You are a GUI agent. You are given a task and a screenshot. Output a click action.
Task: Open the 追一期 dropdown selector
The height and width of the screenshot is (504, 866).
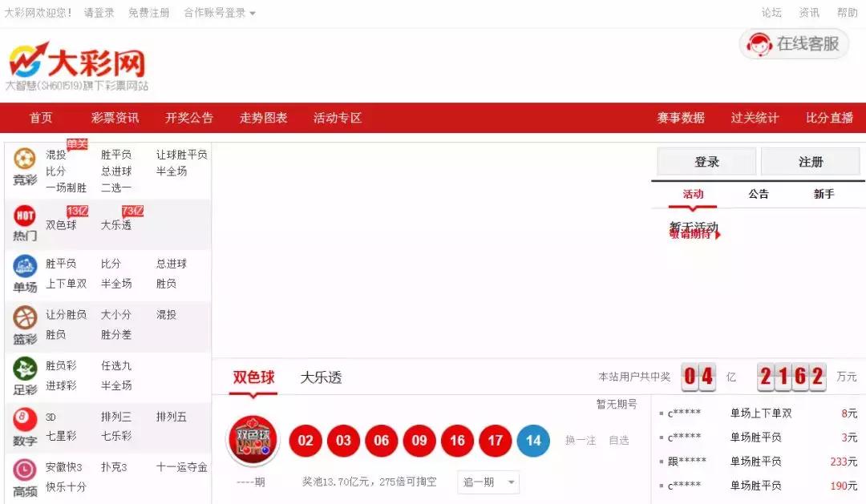488,482
